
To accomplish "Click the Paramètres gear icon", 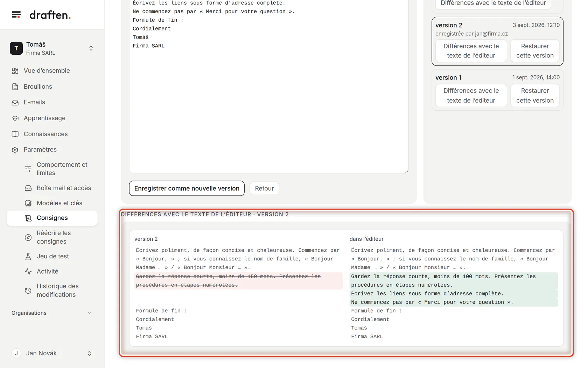I will pyautogui.click(x=15, y=150).
